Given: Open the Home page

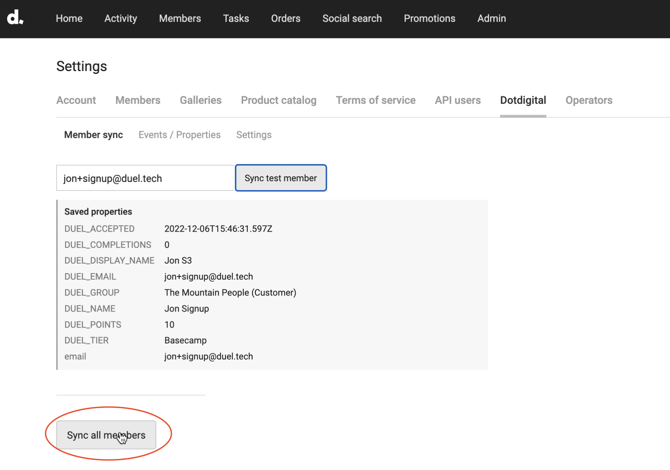Looking at the screenshot, I should (69, 18).
